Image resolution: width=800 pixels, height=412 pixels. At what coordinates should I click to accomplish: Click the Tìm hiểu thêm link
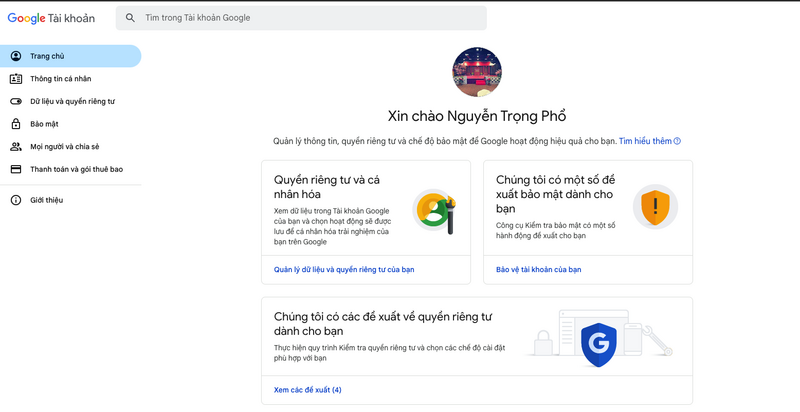point(645,141)
